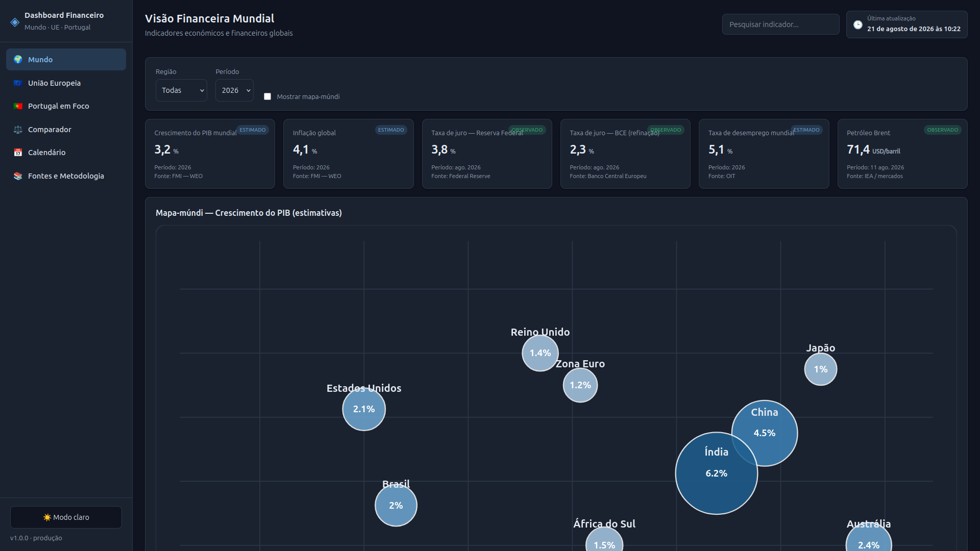The image size is (980, 551).
Task: Open the Mundo section in sidebar
Action: (x=66, y=60)
